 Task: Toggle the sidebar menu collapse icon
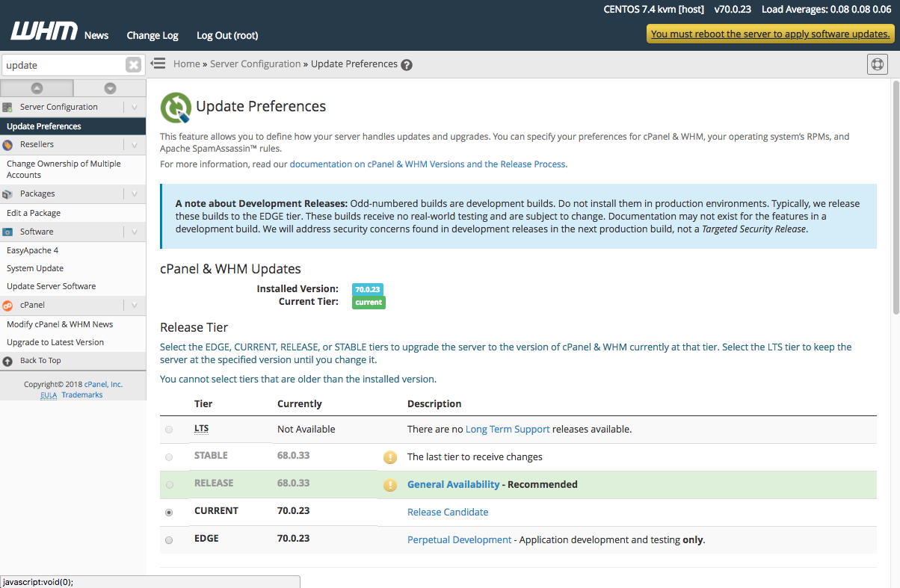point(158,64)
